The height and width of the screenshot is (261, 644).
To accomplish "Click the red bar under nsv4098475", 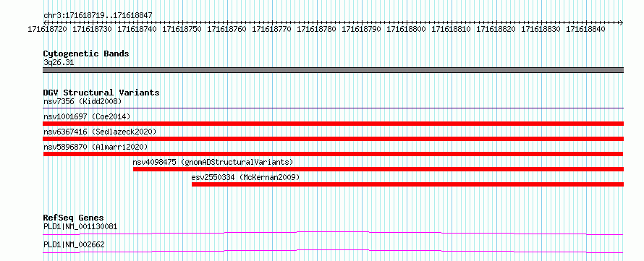I will [378, 169].
